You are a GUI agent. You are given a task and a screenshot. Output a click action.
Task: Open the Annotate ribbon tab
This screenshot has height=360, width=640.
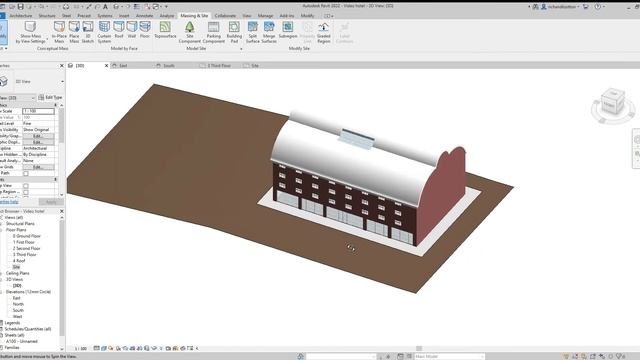click(144, 16)
